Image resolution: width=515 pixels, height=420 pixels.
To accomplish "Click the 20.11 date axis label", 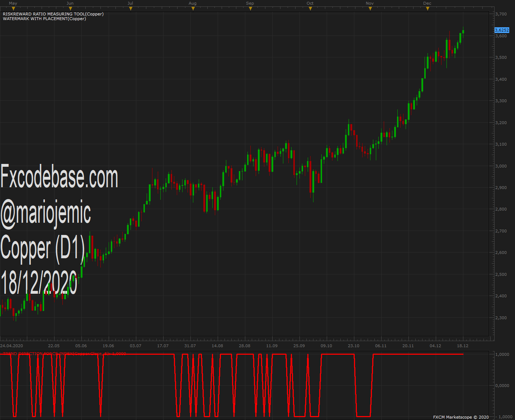I will click(x=408, y=346).
